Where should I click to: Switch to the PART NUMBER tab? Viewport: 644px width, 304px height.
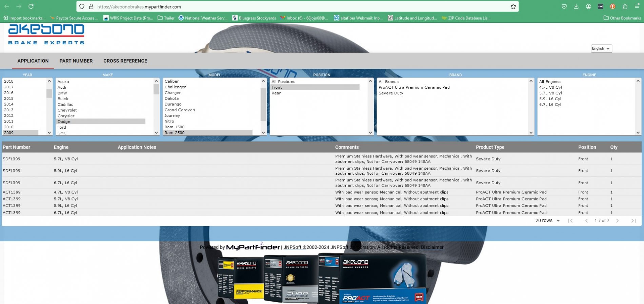point(76,61)
